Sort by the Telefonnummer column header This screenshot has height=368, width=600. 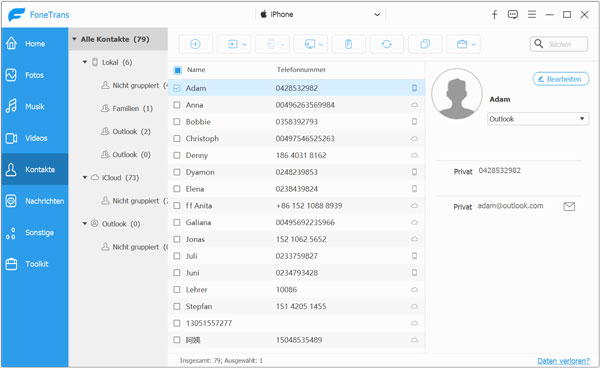301,70
